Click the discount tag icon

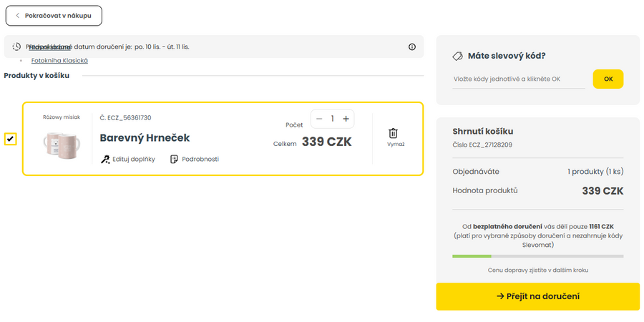457,56
